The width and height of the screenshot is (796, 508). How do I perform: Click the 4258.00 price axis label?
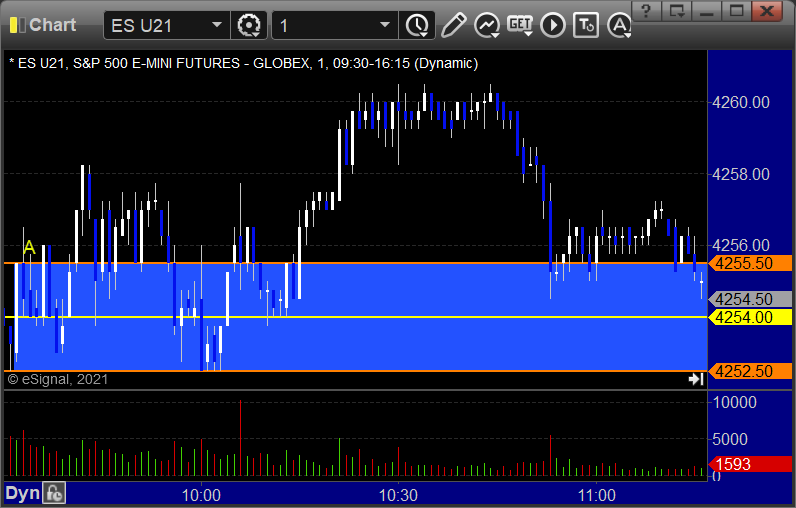tap(741, 175)
